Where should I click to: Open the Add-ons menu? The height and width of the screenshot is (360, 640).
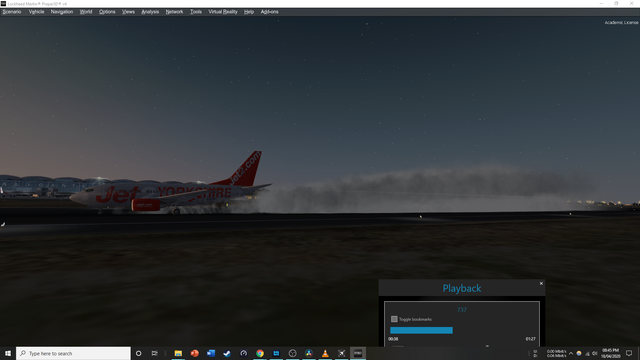click(x=269, y=12)
